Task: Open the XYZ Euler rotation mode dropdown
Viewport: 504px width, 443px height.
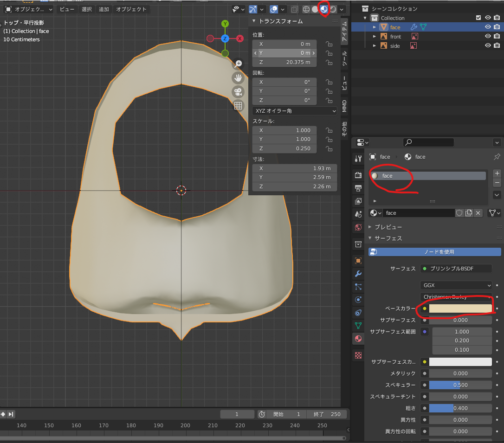Action: 294,111
